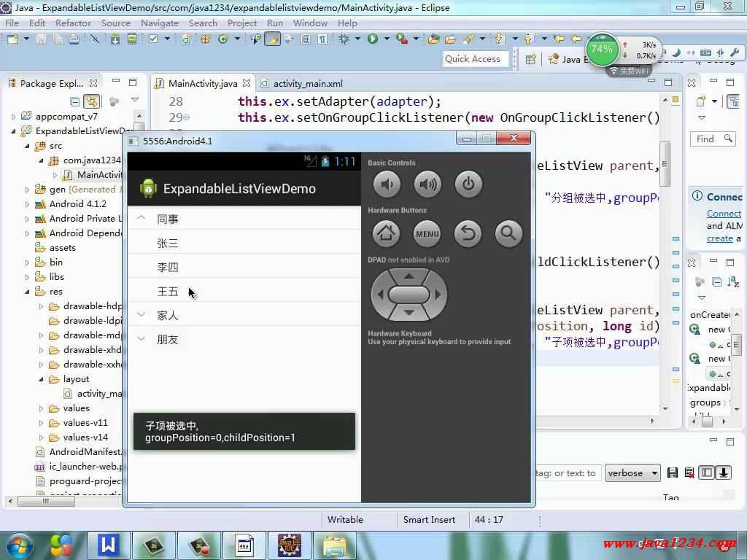
Task: Click the DPAD up arrow in emulator
Action: (x=409, y=276)
